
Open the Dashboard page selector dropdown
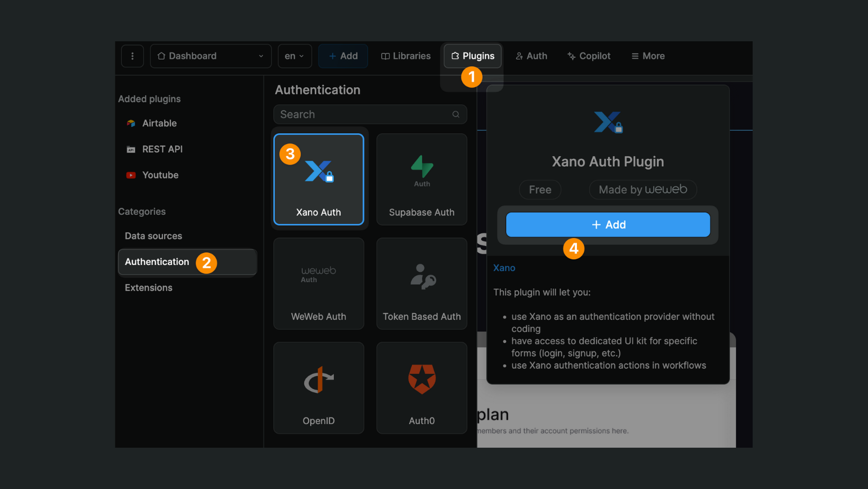click(x=210, y=56)
